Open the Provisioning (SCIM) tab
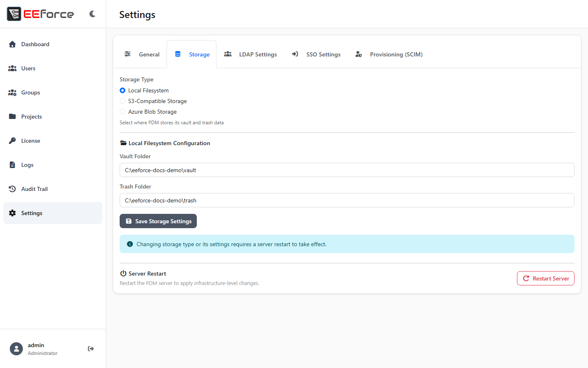The width and height of the screenshot is (588, 368). [x=389, y=54]
